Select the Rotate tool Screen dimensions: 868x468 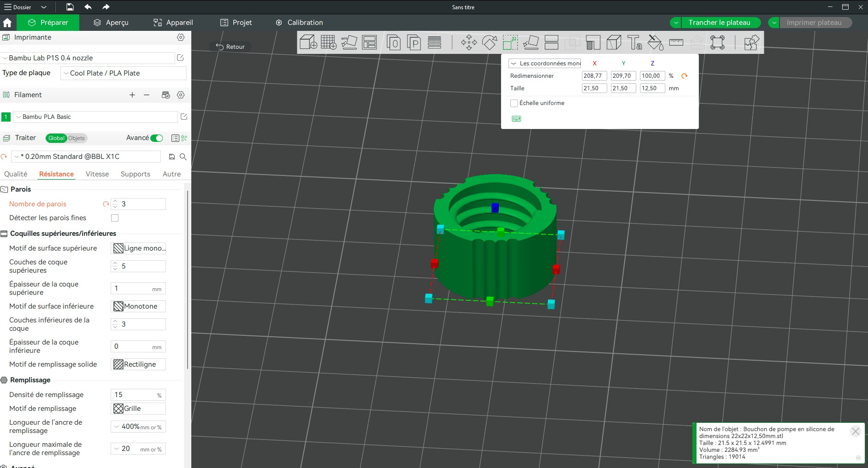click(x=490, y=42)
